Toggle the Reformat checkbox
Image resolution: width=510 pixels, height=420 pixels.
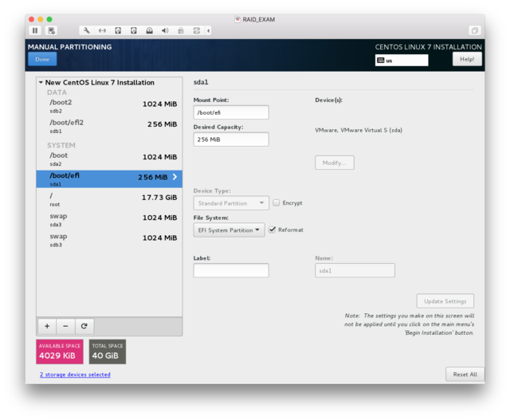(273, 230)
